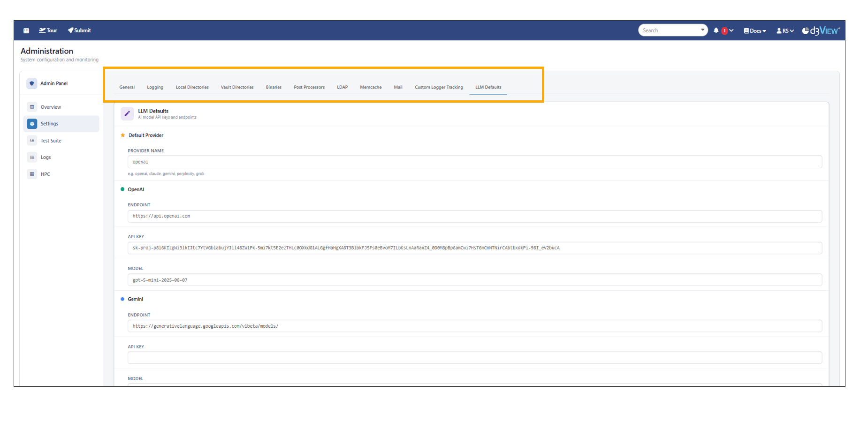This screenshot has width=868, height=421.
Task: Click the Admin Panel shield icon
Action: 32,83
